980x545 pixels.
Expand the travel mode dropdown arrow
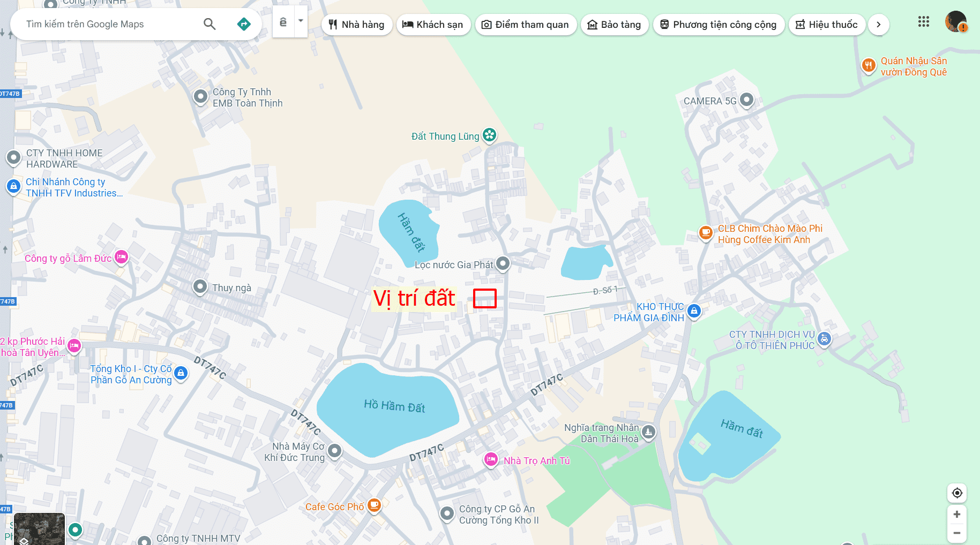(301, 21)
